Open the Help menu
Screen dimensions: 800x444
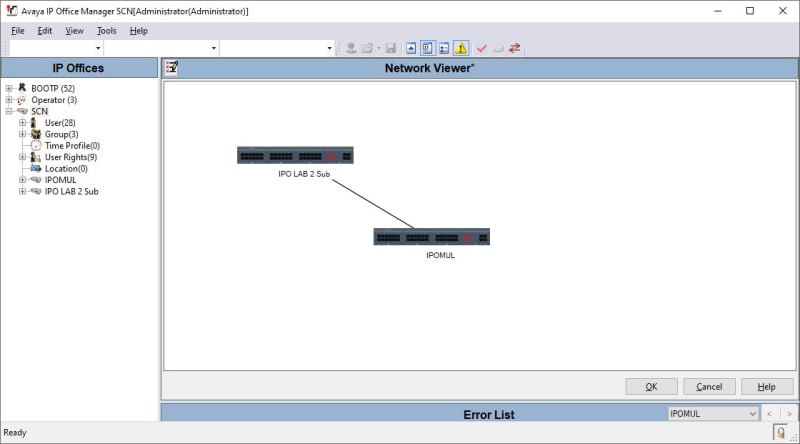coord(138,31)
